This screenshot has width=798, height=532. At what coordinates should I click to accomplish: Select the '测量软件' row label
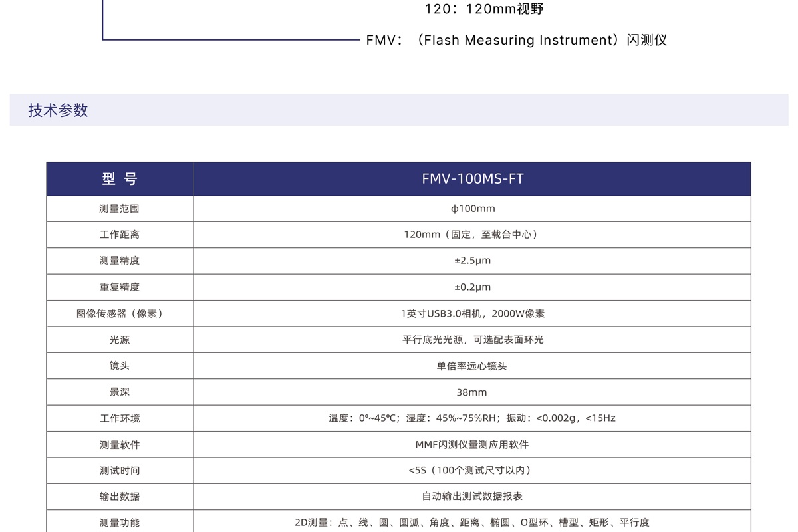tap(120, 444)
